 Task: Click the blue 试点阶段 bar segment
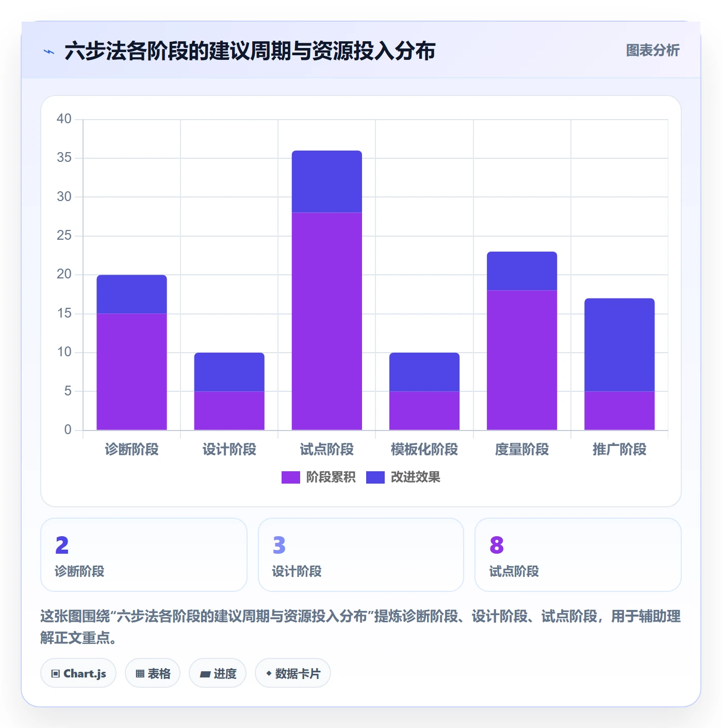[x=327, y=181]
